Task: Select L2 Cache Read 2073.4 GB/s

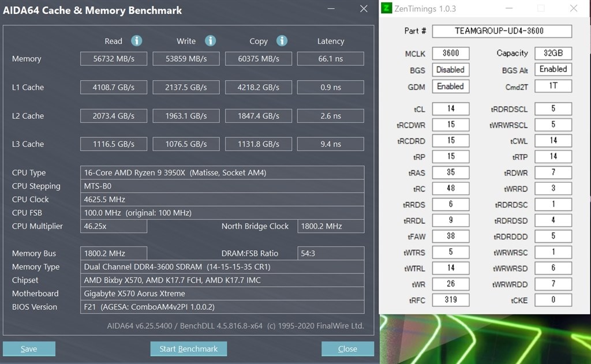Action: point(114,116)
